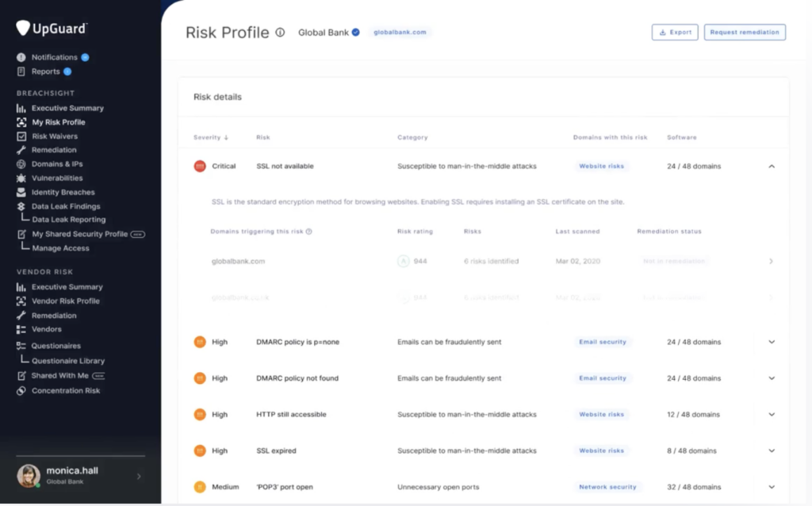Sort the table by the Severity column
812x506 pixels.
[210, 136]
